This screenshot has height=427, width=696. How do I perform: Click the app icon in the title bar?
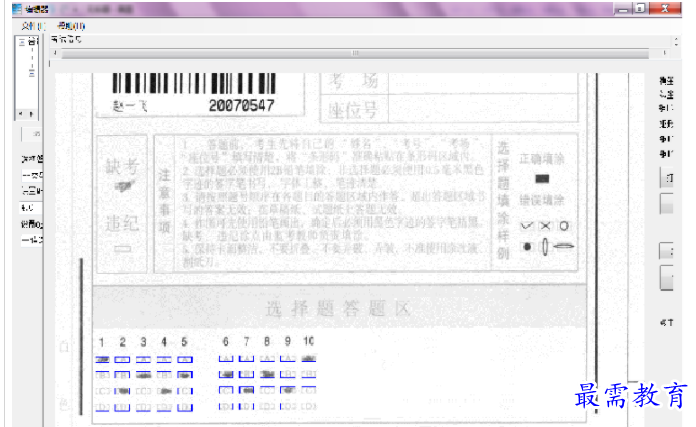tap(17, 8)
